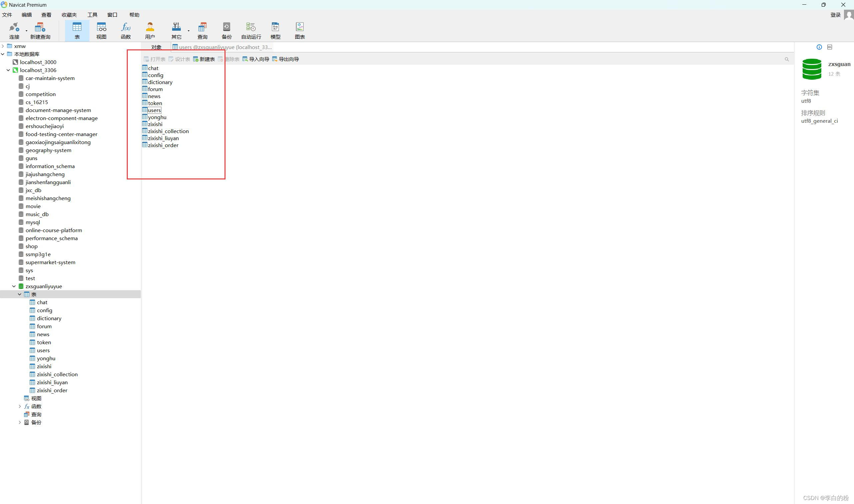Select the music_db database in tree
This screenshot has height=504, width=854.
tap(37, 214)
